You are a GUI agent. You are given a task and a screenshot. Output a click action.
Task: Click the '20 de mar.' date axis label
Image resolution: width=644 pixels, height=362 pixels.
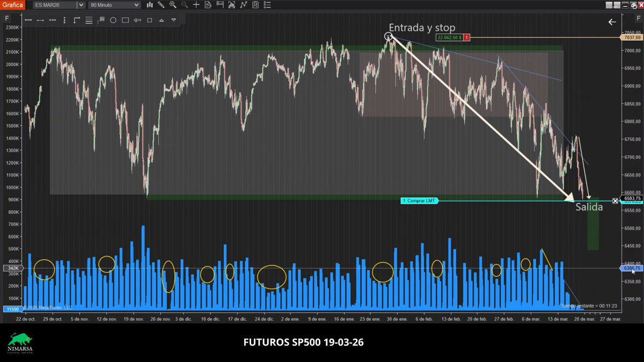pos(583,319)
